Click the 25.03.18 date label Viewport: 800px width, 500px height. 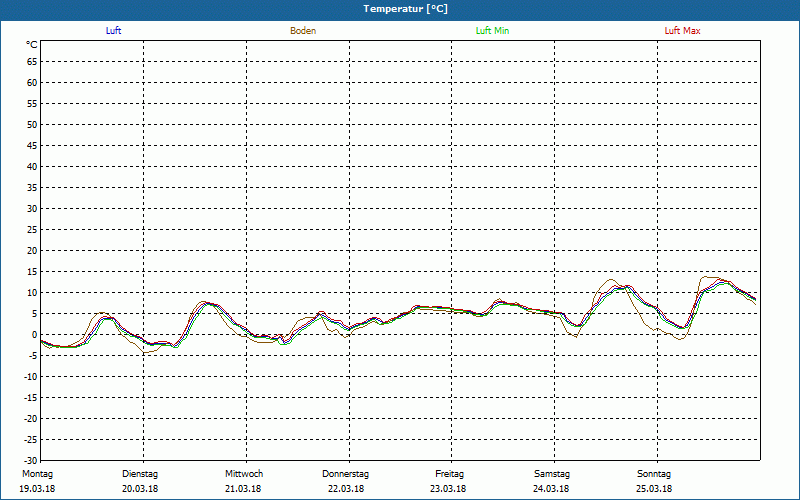tap(654, 489)
